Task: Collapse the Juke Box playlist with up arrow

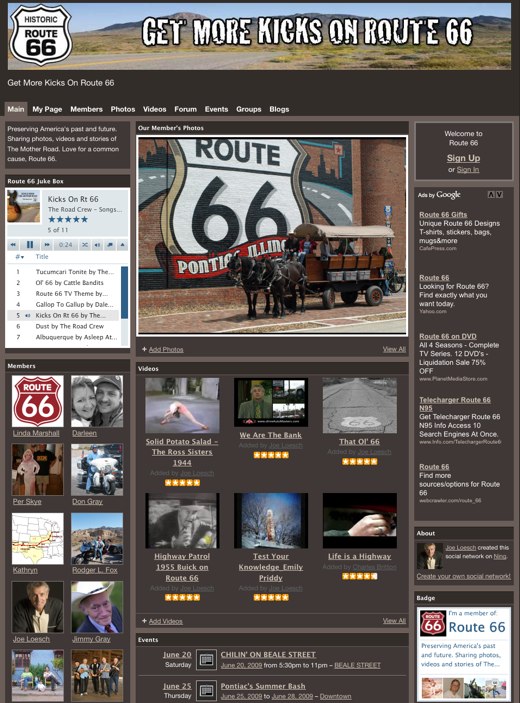Action: 122,245
